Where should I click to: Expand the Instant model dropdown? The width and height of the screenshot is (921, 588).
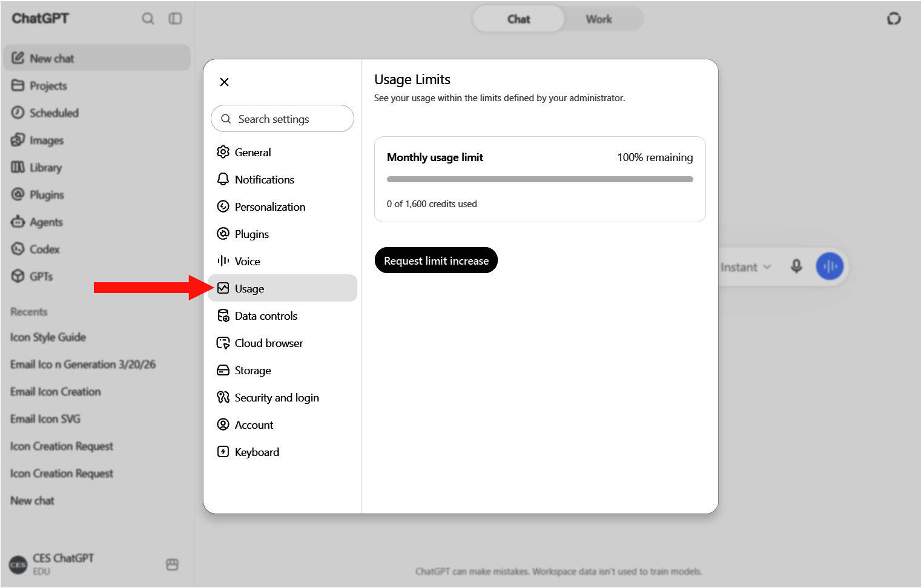coord(745,267)
